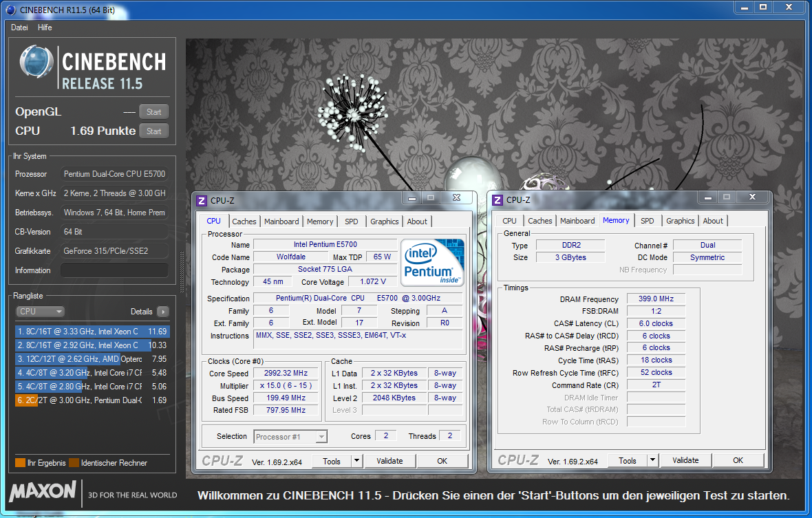Click OK in right CPU-Z window
Viewport: 812px width, 518px height.
pos(738,460)
